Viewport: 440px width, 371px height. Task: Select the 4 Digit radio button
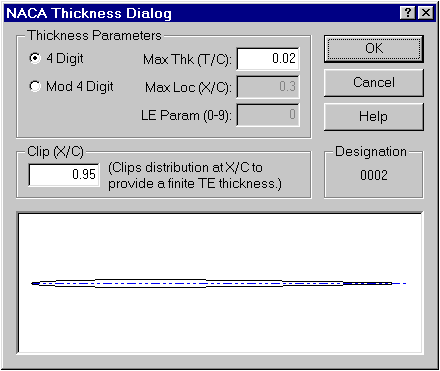click(35, 58)
